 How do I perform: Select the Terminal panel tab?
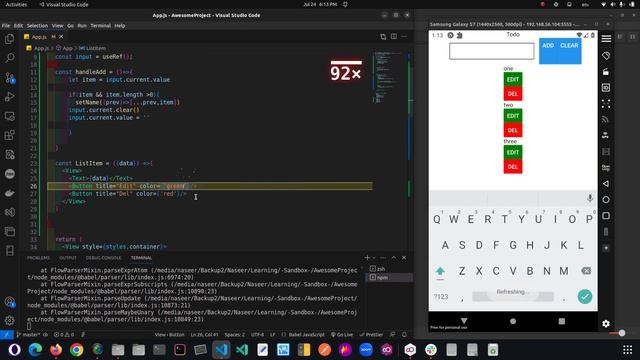pyautogui.click(x=141, y=258)
